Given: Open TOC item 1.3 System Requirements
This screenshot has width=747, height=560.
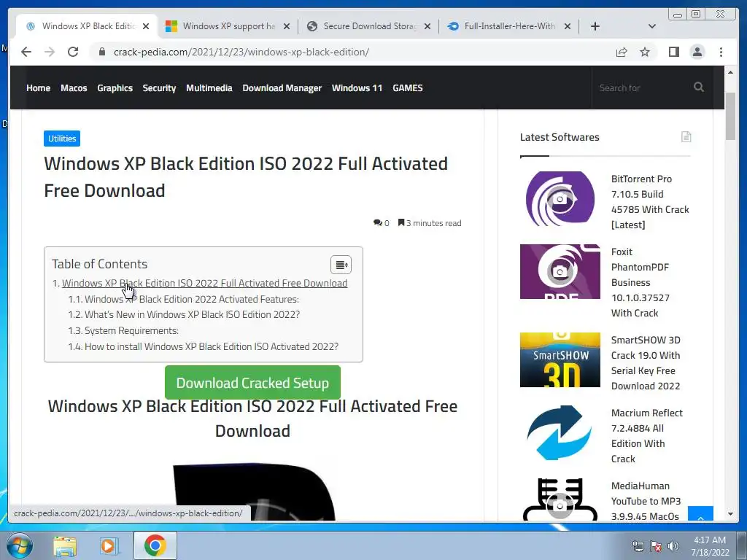Looking at the screenshot, I should pyautogui.click(x=131, y=330).
